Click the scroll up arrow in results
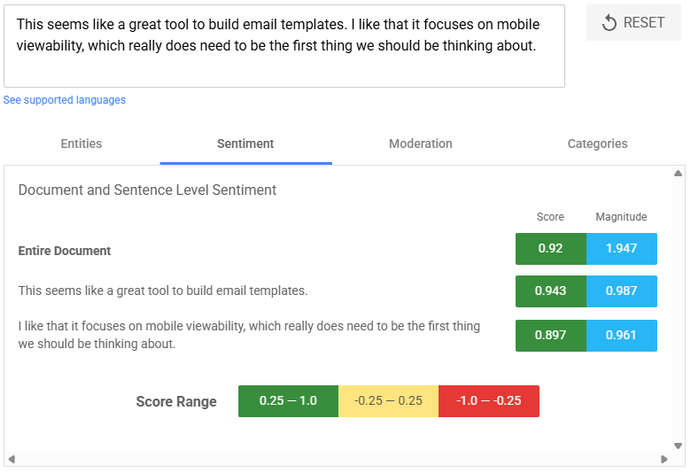 (678, 173)
